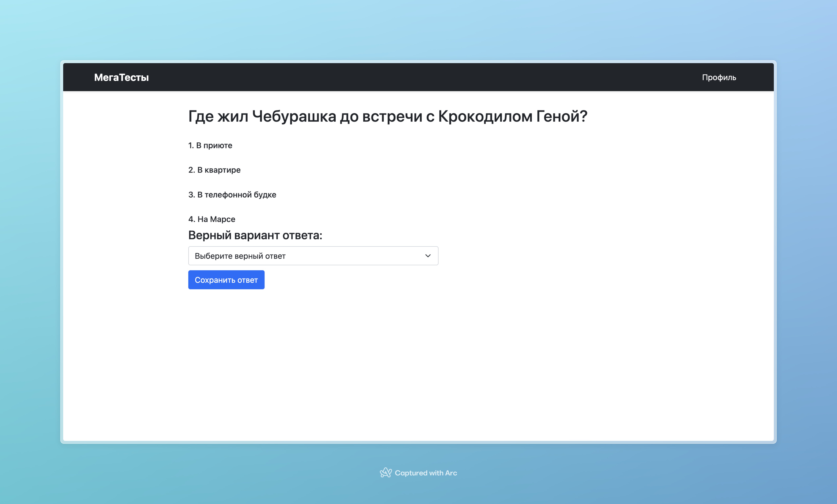Click 'Крокодилом Геной' in the question title
837x504 pixels.
pyautogui.click(x=512, y=116)
